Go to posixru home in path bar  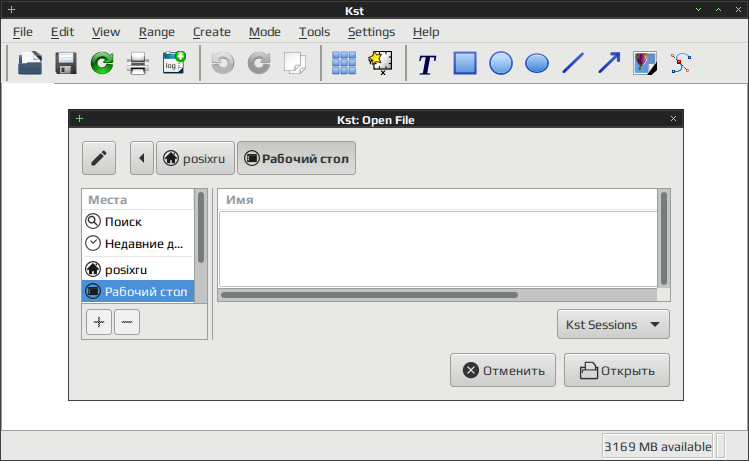(x=195, y=158)
